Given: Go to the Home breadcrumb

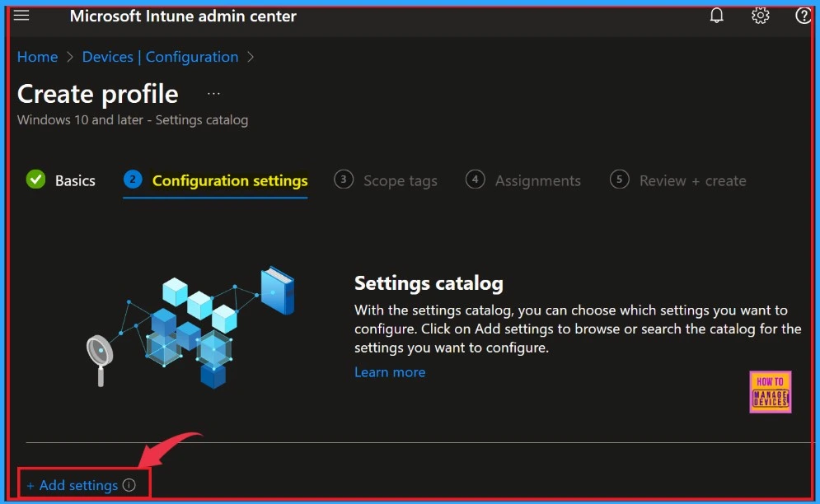Looking at the screenshot, I should tap(37, 57).
